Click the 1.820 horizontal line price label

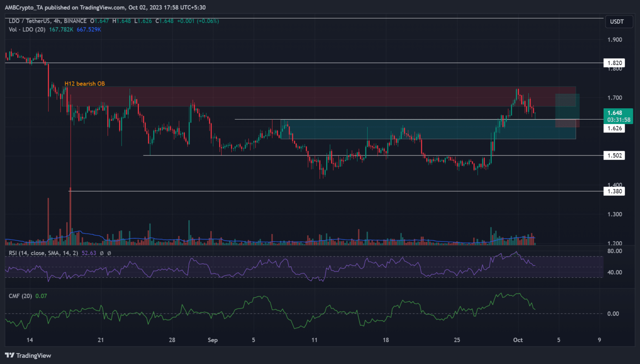click(614, 63)
